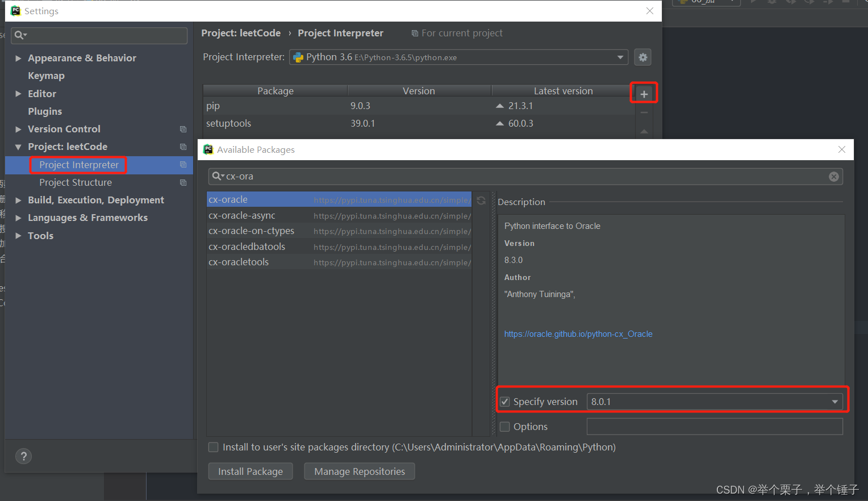
Task: Click pip latest version 21.3.1
Action: click(x=520, y=106)
